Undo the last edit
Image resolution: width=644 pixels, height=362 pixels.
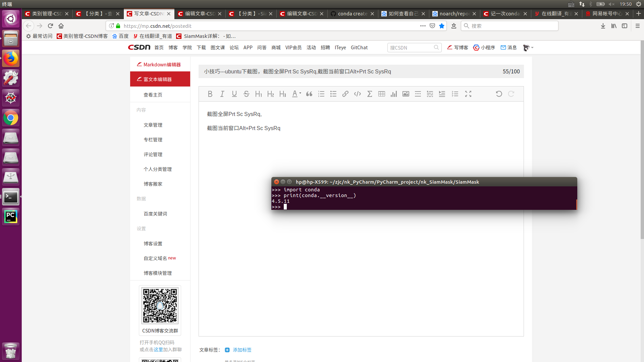point(499,94)
